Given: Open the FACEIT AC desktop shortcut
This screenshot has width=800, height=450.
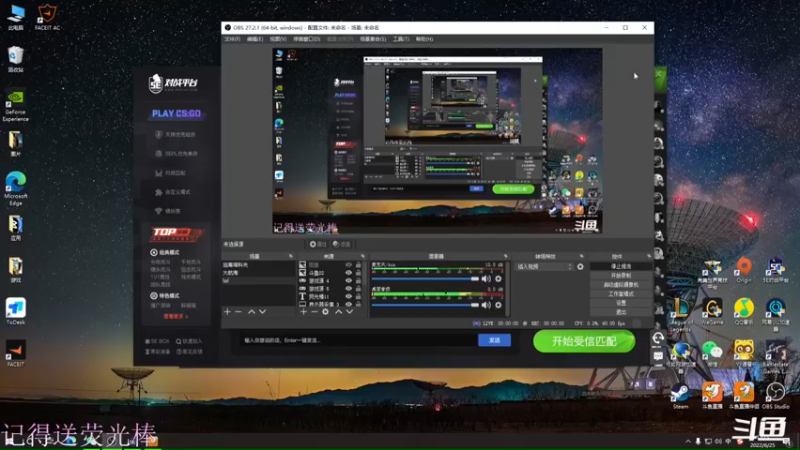Looking at the screenshot, I should click(47, 17).
